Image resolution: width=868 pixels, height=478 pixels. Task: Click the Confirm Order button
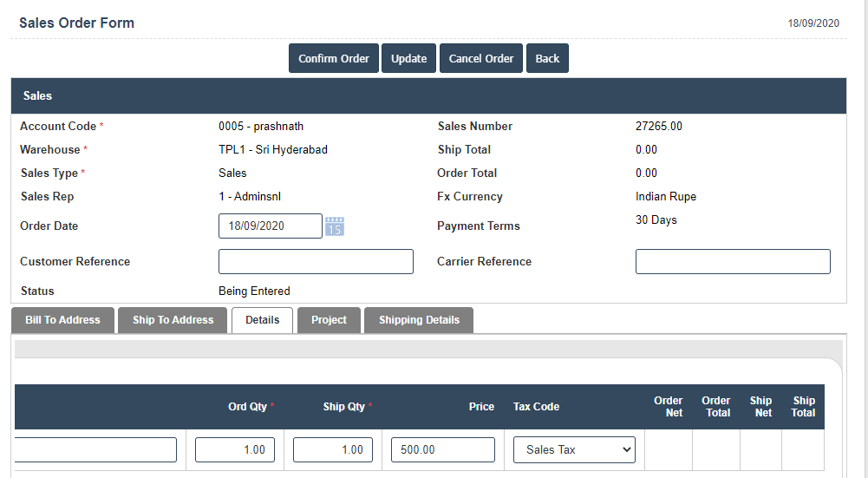334,58
